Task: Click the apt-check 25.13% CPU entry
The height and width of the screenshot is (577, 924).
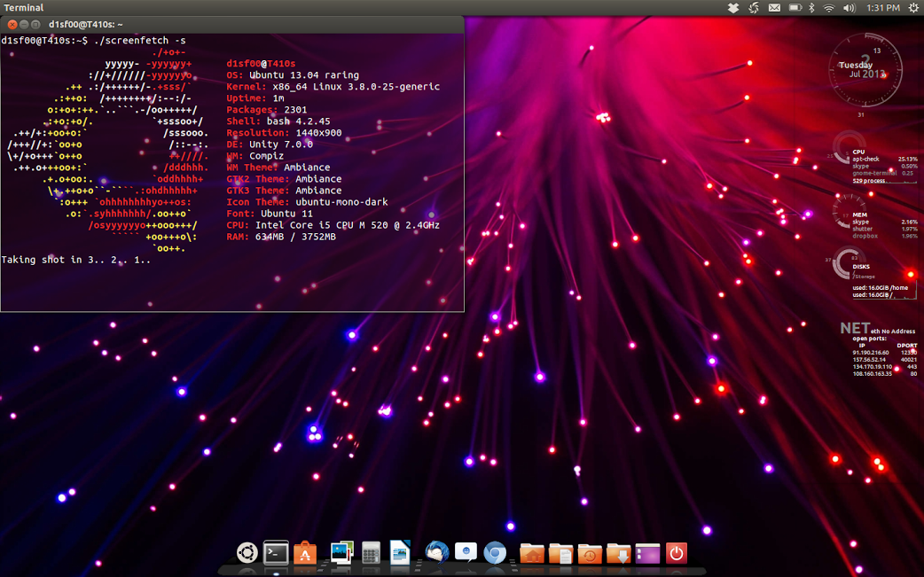Action: tap(884, 159)
